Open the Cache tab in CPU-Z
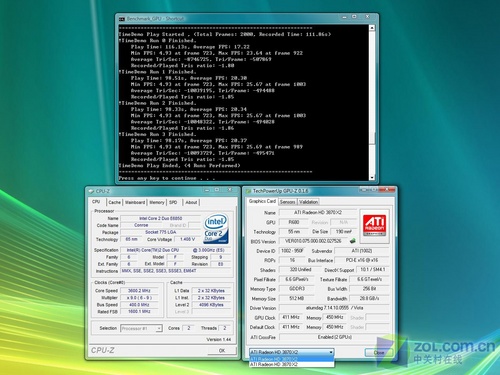 pos(114,202)
